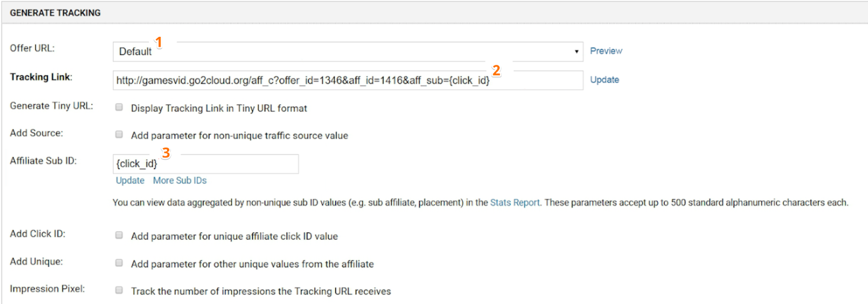Viewport: 868px width, 304px height.
Task: Click the orange number 1 annotation marker
Action: click(159, 42)
